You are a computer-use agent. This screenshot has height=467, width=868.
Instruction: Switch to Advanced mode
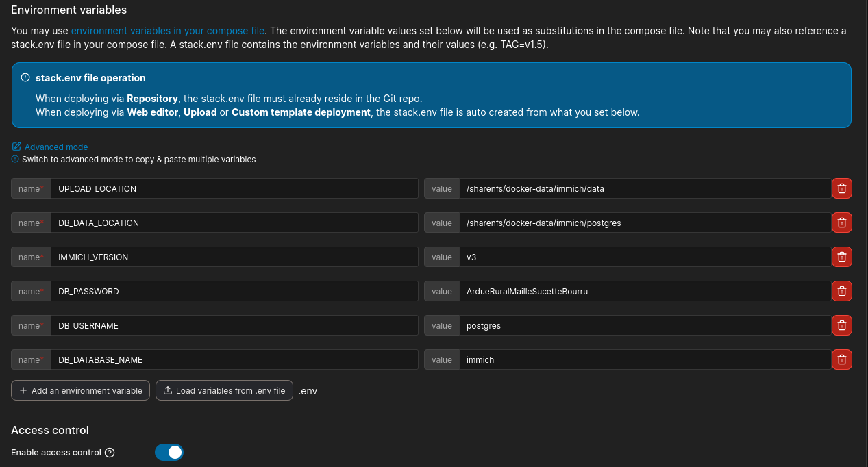[x=56, y=147]
